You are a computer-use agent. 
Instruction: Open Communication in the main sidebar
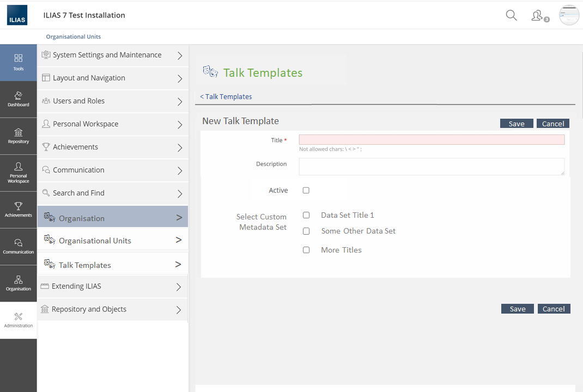coord(19,246)
